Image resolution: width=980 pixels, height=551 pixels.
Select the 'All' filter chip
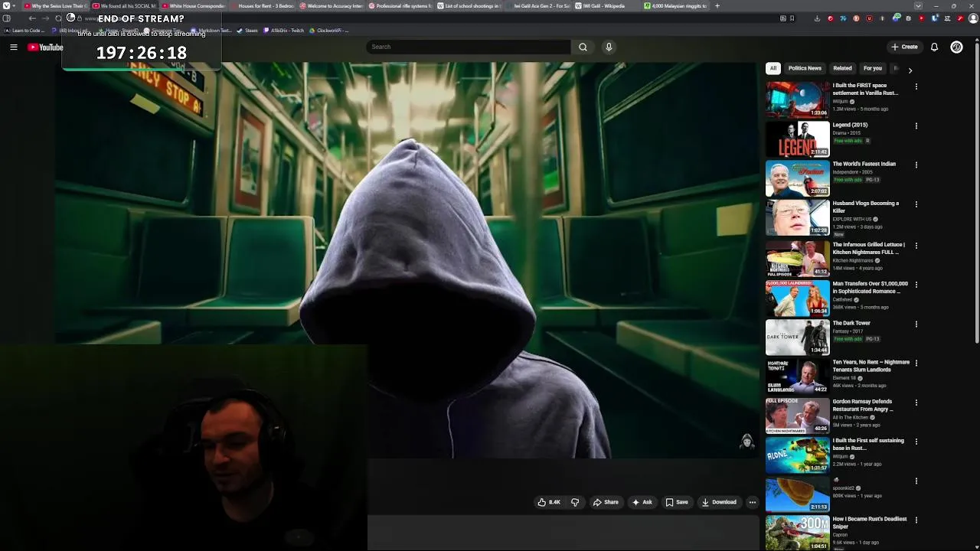click(x=773, y=68)
